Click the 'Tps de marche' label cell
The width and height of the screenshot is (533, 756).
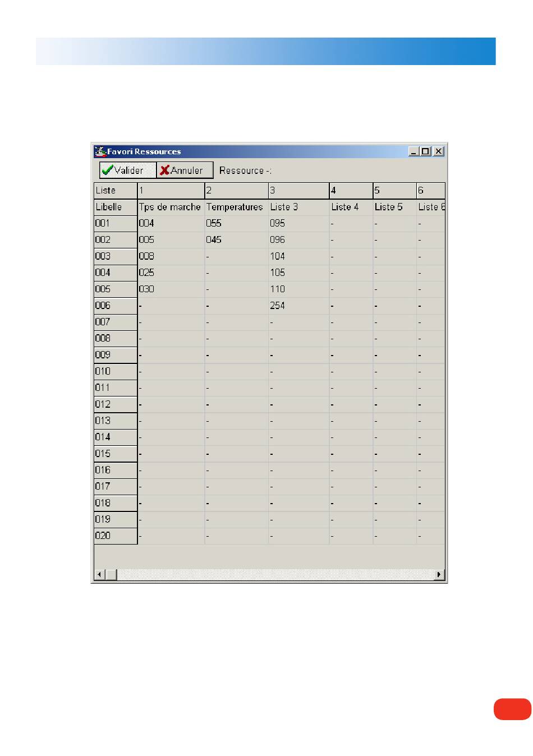click(171, 207)
